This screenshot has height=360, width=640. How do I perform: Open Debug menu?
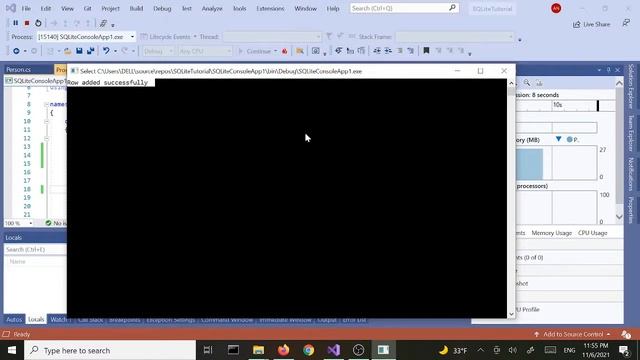(162, 9)
